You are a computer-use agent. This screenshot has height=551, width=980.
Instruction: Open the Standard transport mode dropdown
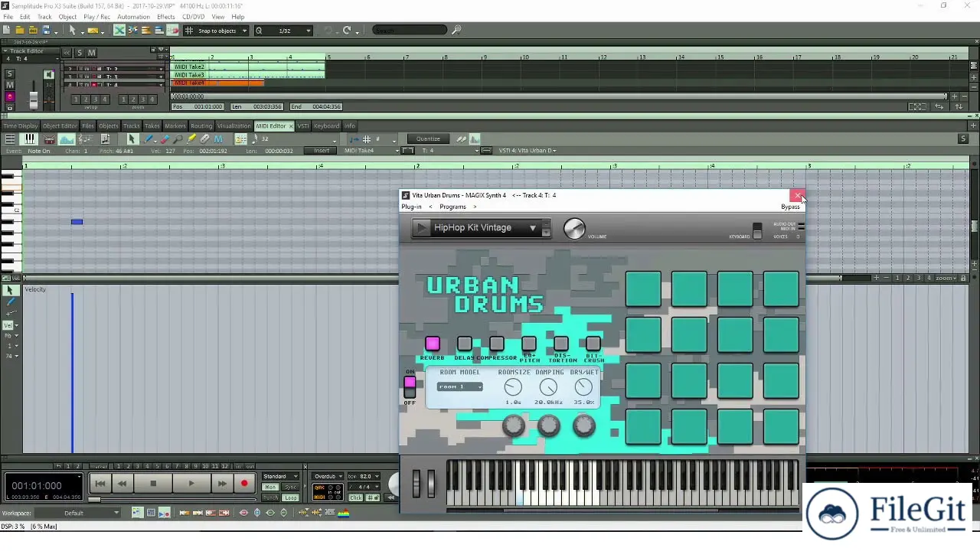pyautogui.click(x=279, y=476)
